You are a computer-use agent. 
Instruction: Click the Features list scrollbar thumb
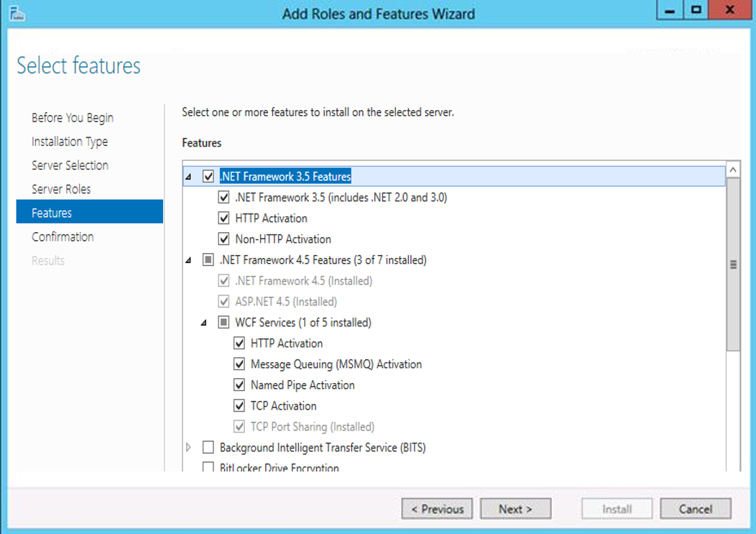tap(733, 264)
